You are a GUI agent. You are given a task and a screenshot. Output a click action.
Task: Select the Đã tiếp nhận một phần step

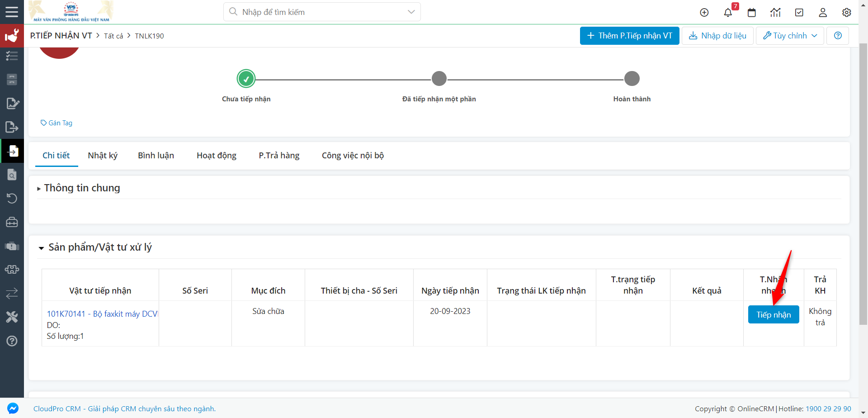(439, 79)
